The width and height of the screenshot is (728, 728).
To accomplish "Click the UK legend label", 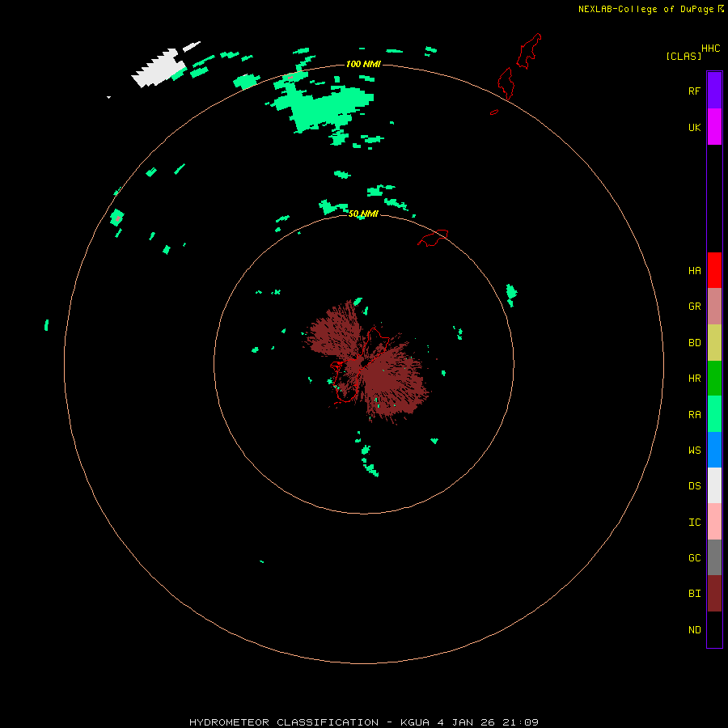I will tap(694, 127).
